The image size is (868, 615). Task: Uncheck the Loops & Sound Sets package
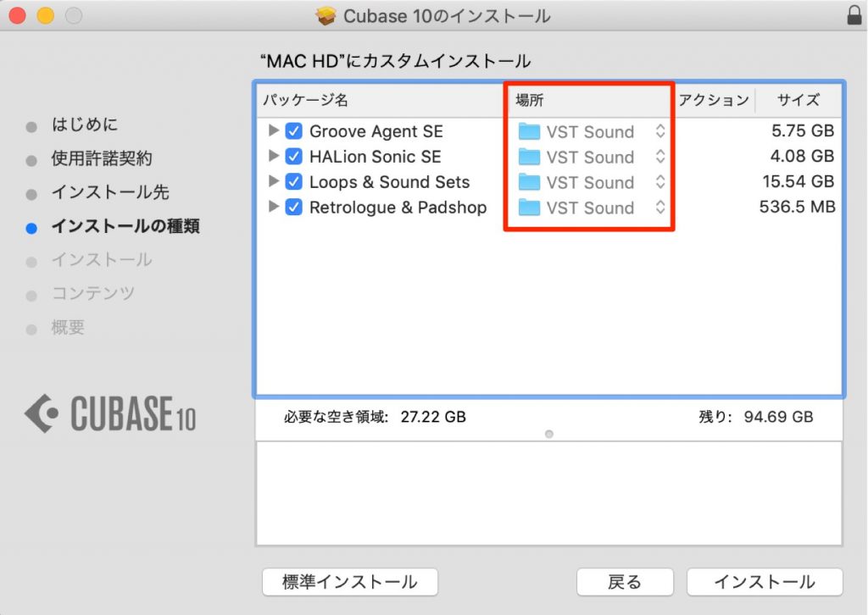[x=295, y=182]
